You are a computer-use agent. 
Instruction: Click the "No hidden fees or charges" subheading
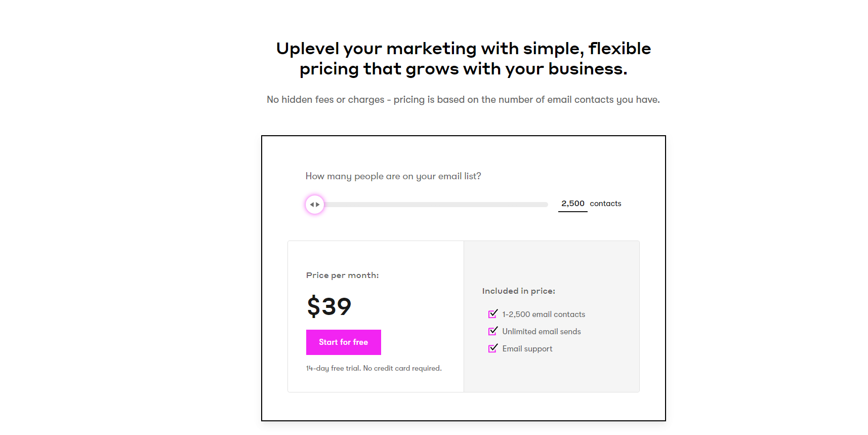[463, 100]
